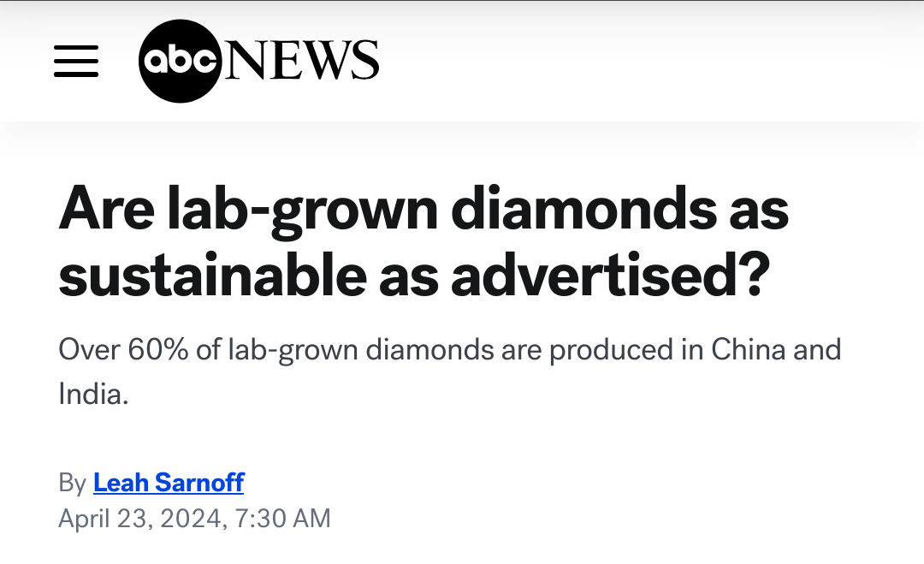Click the article headline's first line
Screen dimensions: 924x564
pyautogui.click(x=423, y=209)
